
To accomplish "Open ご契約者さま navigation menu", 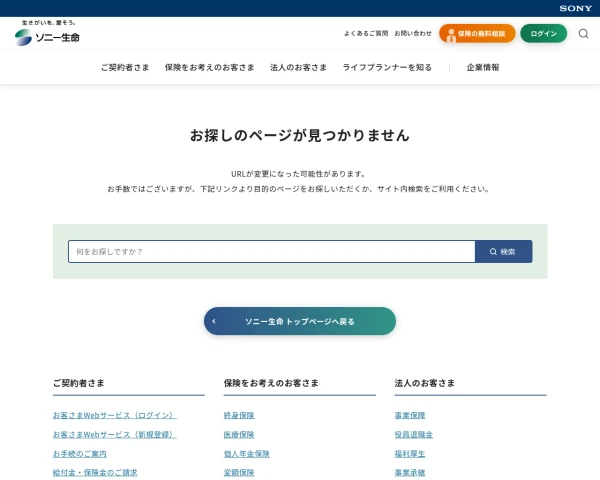I will click(x=125, y=67).
